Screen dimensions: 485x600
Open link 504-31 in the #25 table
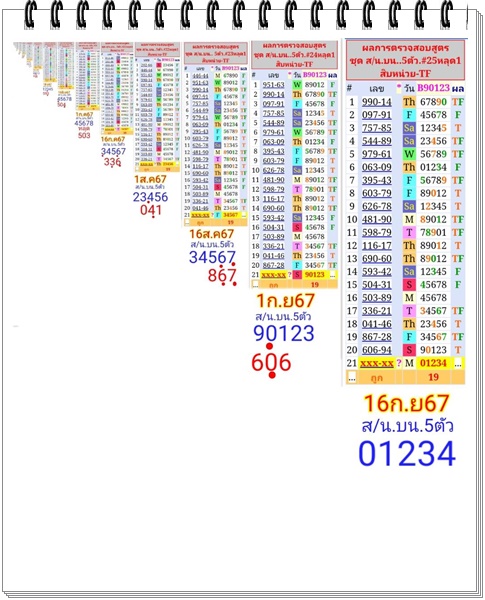pos(377,284)
